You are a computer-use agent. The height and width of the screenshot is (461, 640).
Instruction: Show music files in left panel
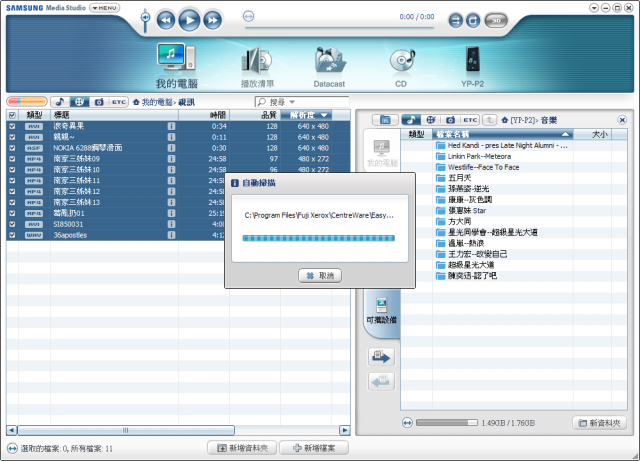coord(60,102)
